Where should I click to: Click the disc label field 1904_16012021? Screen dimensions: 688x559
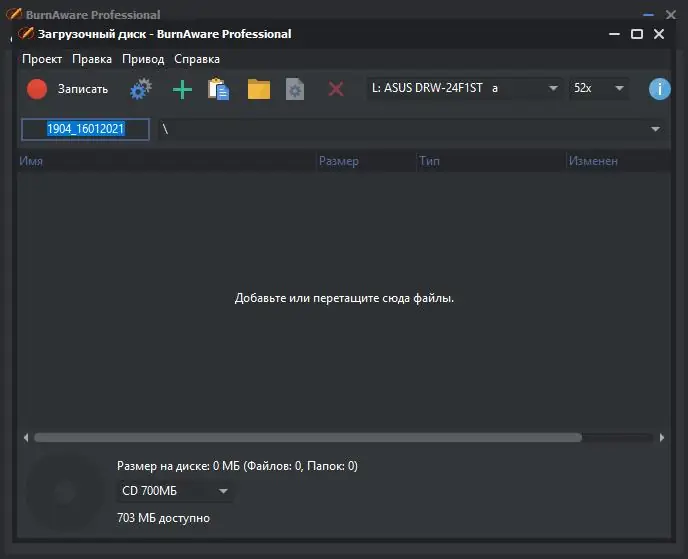pyautogui.click(x=86, y=129)
